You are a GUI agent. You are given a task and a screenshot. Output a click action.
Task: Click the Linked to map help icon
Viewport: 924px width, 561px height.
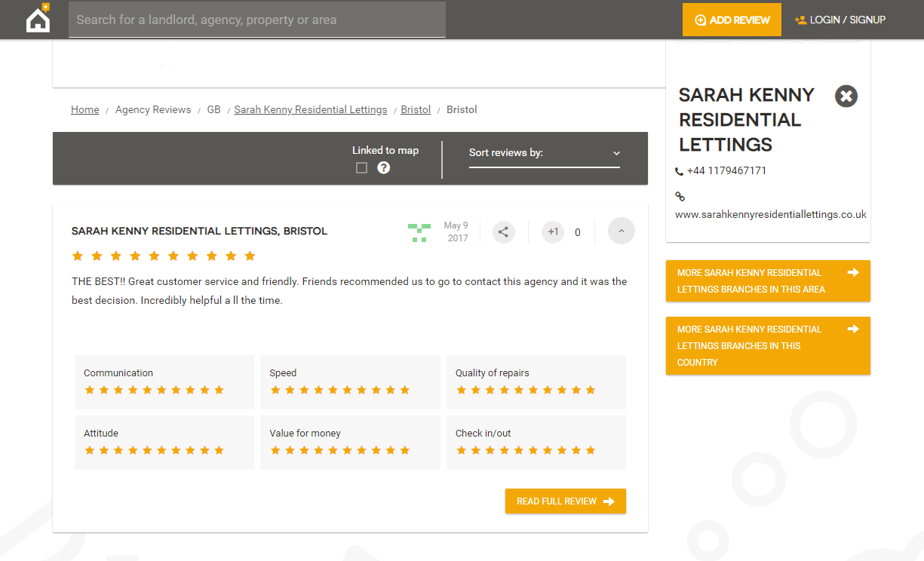[384, 167]
